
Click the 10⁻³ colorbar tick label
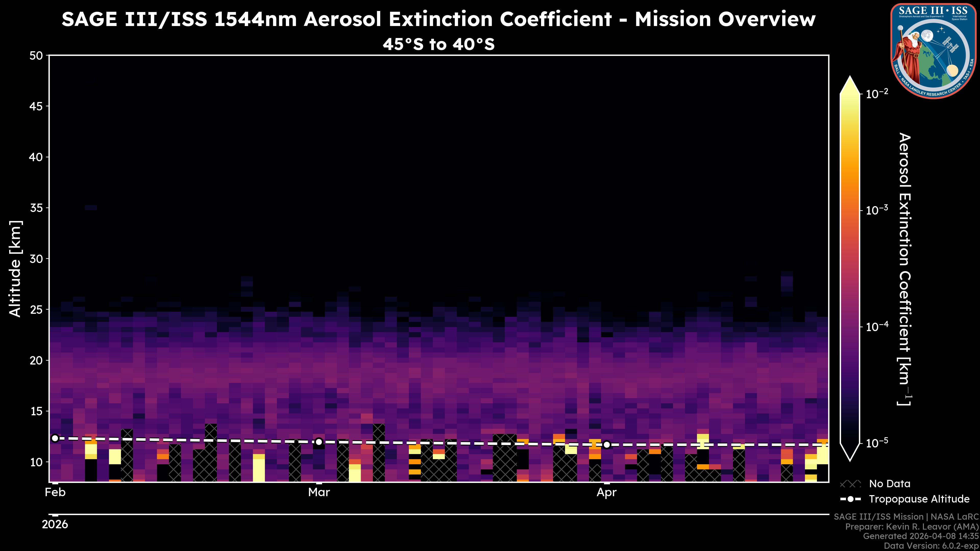[x=877, y=210]
